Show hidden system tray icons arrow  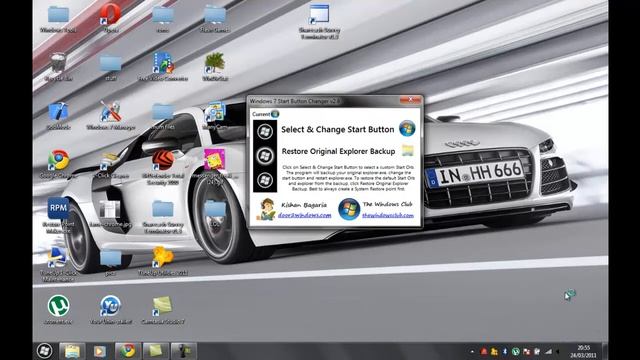[x=472, y=351]
